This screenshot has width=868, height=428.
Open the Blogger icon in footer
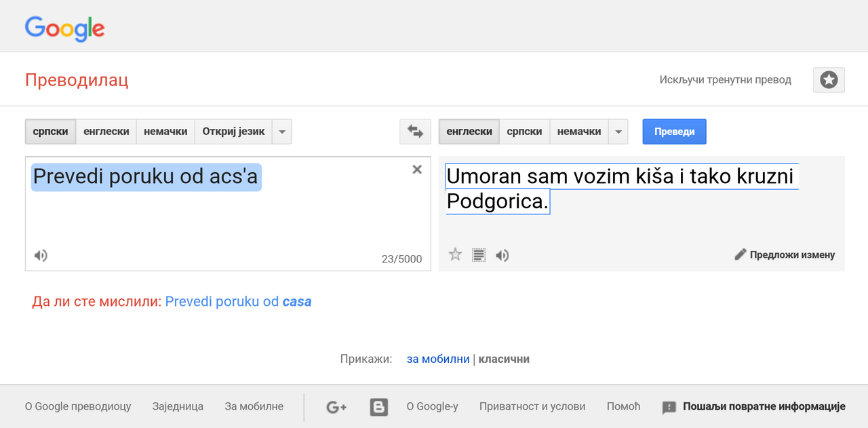coord(379,407)
